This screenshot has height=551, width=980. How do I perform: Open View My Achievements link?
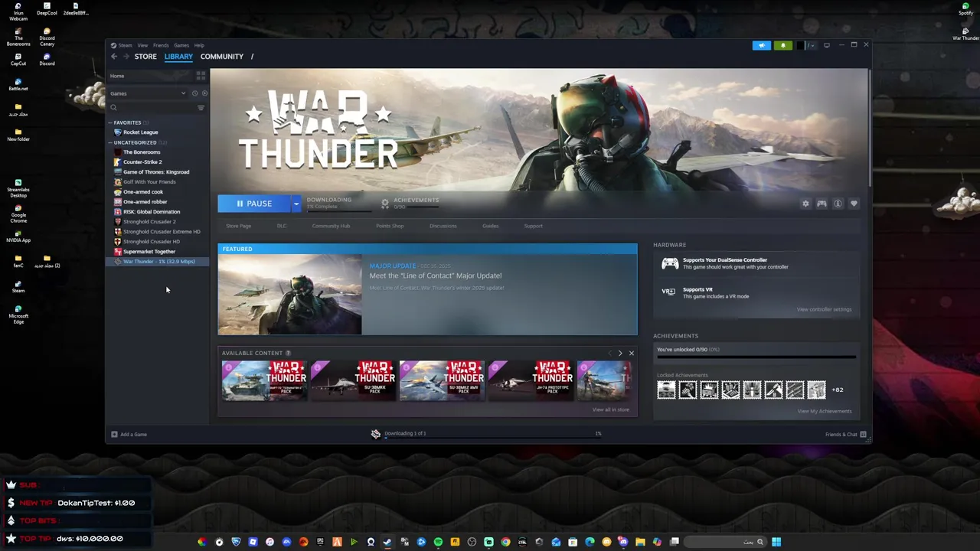point(825,412)
